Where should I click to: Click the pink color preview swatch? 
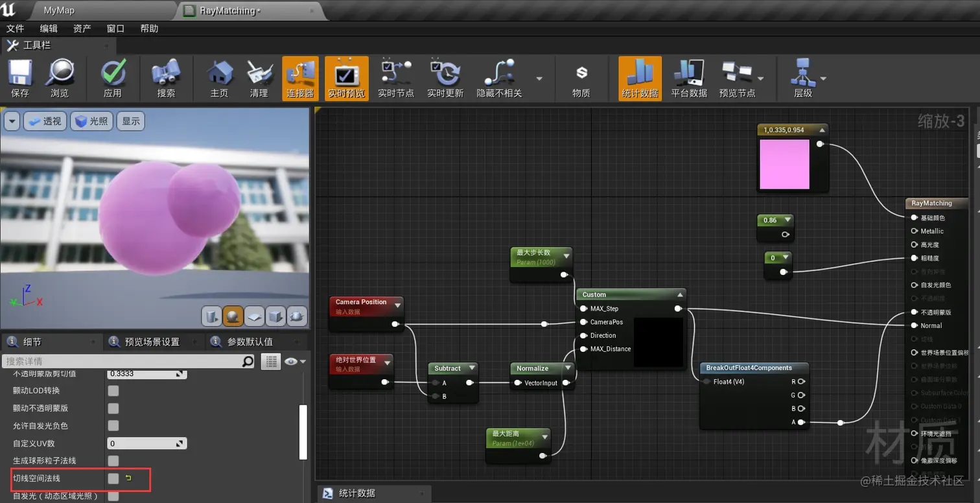(x=785, y=164)
